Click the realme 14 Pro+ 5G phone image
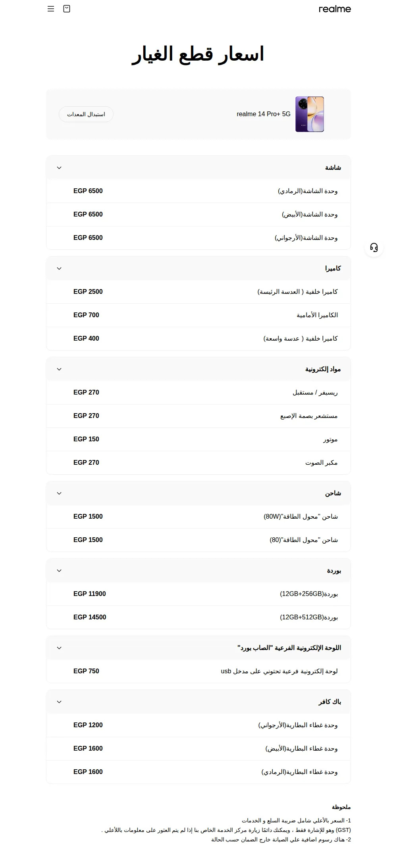The height and width of the screenshot is (868, 397). 310,114
